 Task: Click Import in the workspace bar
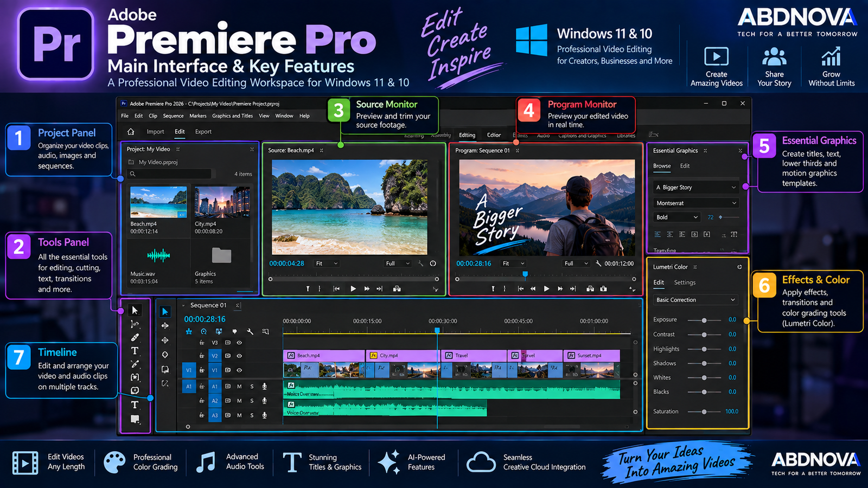click(155, 132)
